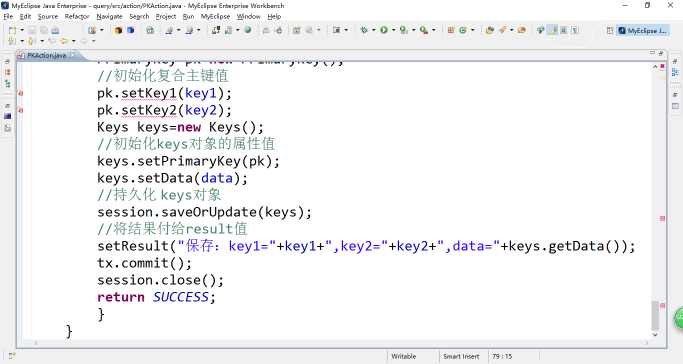Screen dimensions: 683x364
Task: Click the dark cube deploy icon
Action: (x=118, y=30)
